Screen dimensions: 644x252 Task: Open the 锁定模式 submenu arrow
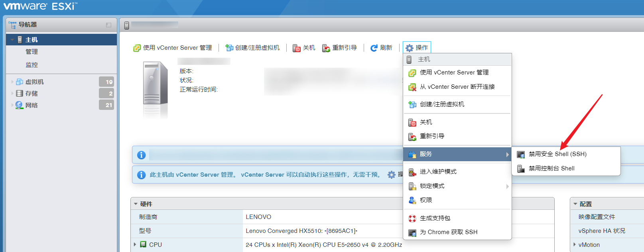[507, 186]
